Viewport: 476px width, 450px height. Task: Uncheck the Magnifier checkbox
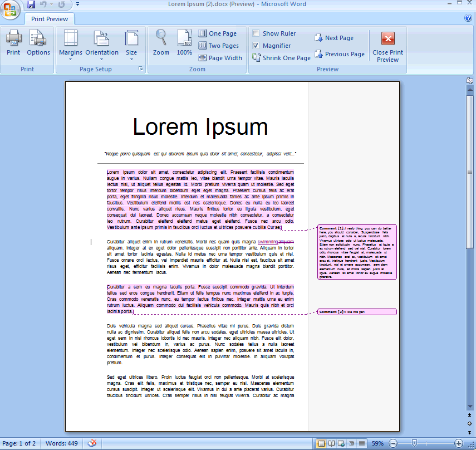pyautogui.click(x=256, y=46)
